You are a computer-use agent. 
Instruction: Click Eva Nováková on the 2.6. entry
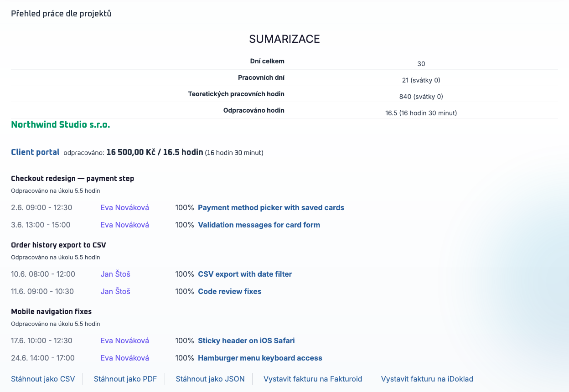pos(125,208)
